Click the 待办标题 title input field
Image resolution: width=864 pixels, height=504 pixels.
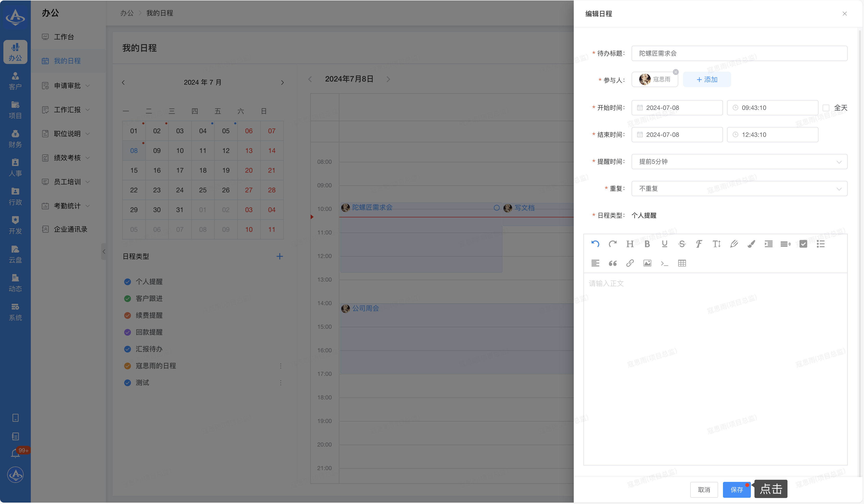(739, 53)
